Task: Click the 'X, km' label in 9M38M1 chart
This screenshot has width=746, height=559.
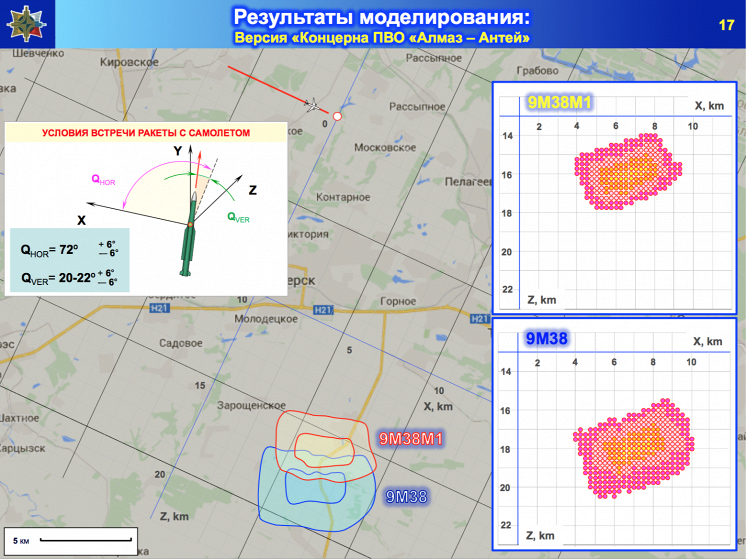Action: pyautogui.click(x=709, y=106)
